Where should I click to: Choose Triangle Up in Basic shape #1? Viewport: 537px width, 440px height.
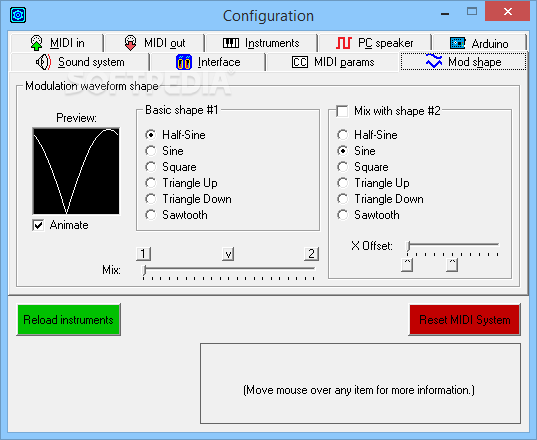coord(181,183)
